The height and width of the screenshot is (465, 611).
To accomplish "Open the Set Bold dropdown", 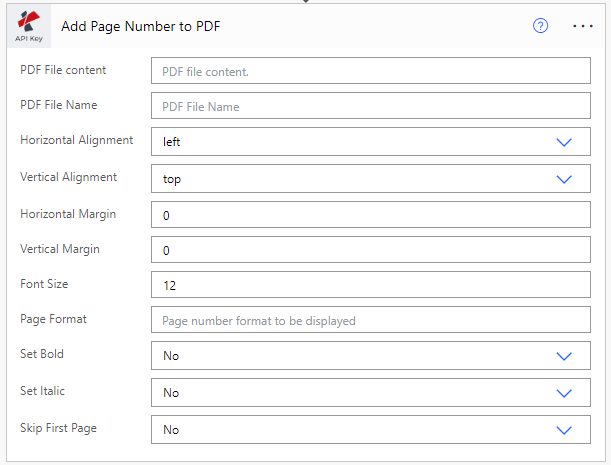I will pyautogui.click(x=371, y=355).
